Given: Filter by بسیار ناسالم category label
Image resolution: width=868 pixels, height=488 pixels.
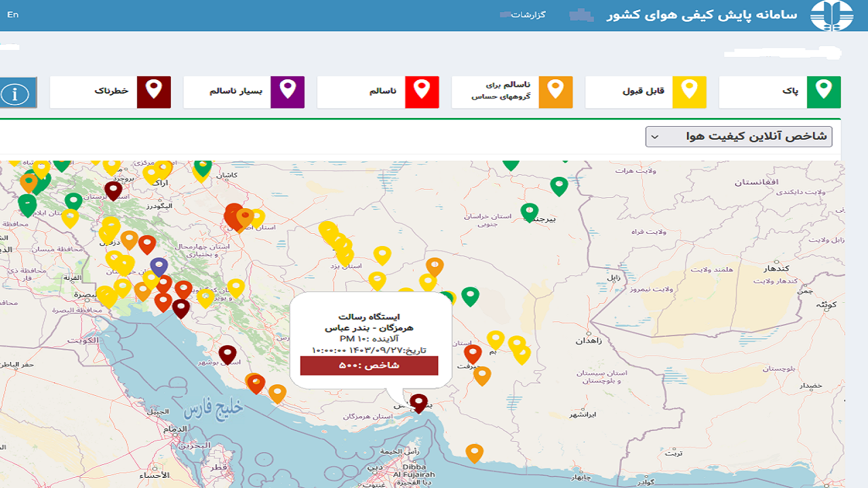Looking at the screenshot, I should point(236,90).
